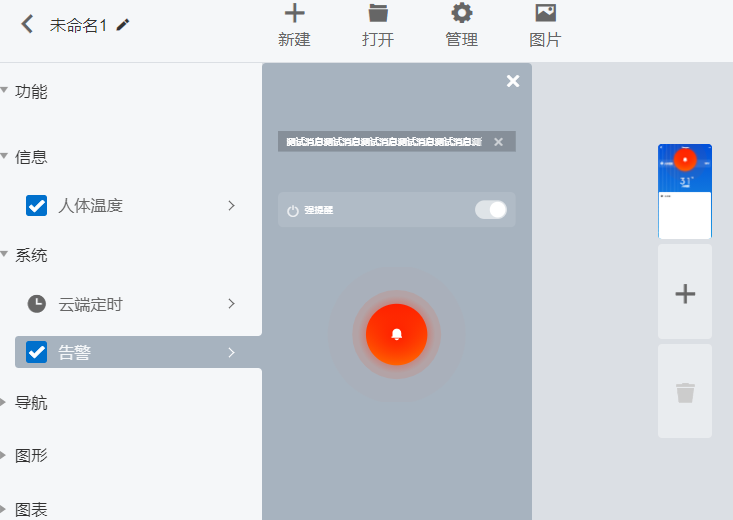Open 人体温度 chevron arrow
Viewport: 733px width, 520px height.
coord(231,205)
